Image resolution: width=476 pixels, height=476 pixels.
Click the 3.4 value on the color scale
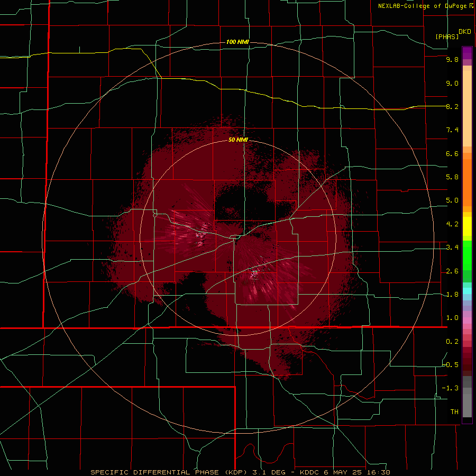coord(452,248)
